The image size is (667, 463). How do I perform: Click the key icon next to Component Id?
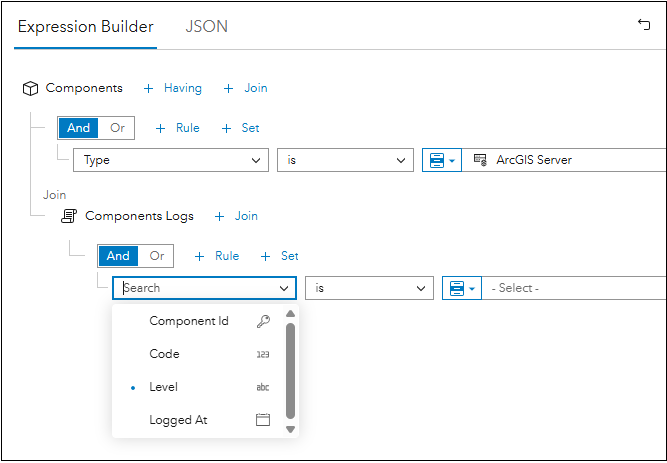263,321
